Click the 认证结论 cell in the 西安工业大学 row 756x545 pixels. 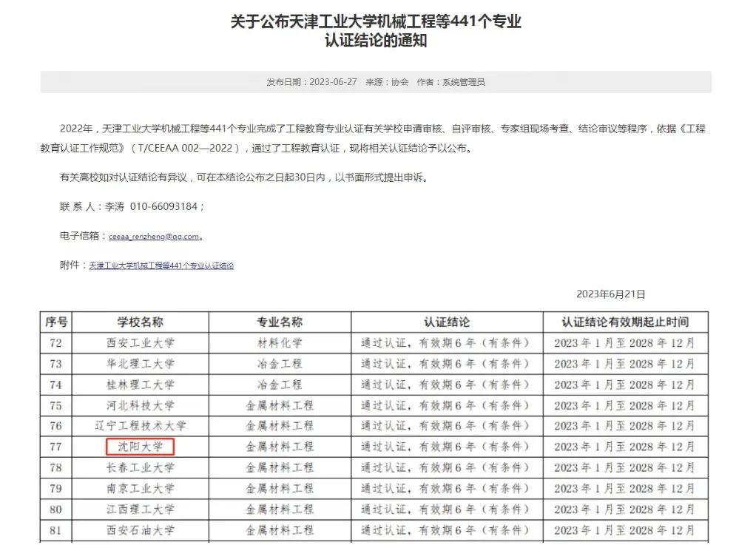(x=445, y=343)
